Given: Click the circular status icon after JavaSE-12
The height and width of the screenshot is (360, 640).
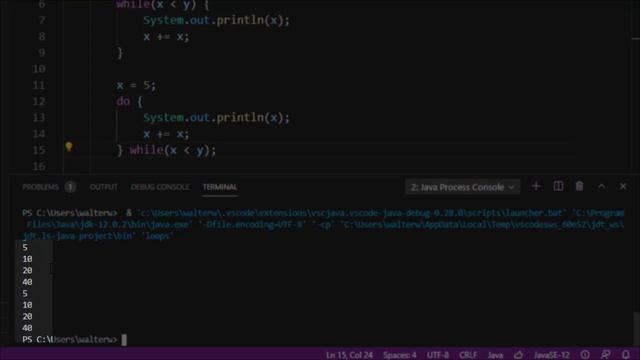Looking at the screenshot, I should pyautogui.click(x=585, y=355).
